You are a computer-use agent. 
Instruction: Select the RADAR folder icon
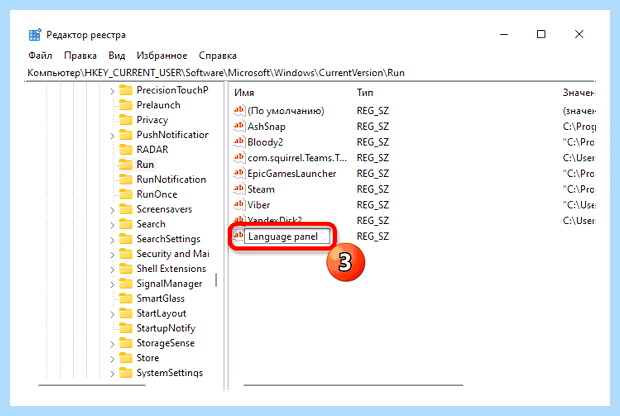click(x=126, y=149)
